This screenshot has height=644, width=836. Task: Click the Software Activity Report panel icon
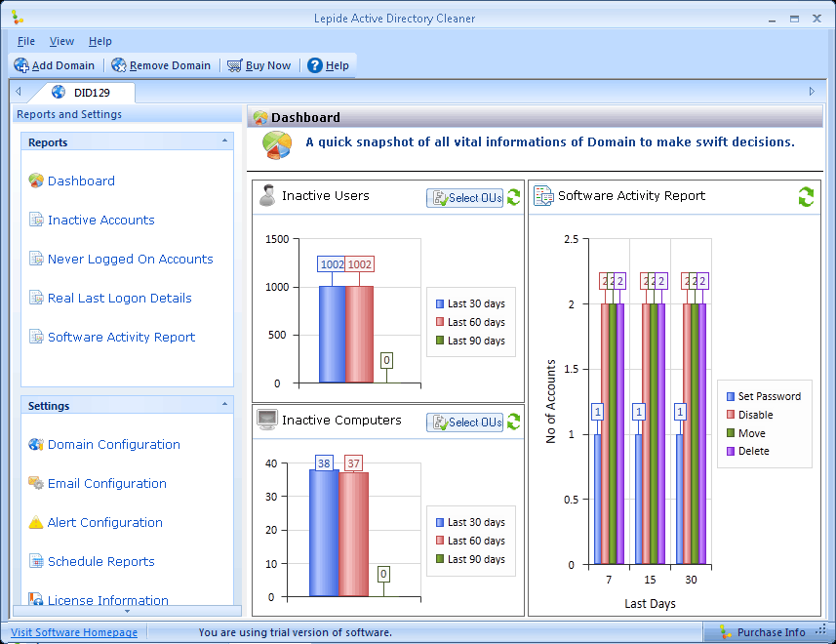(x=543, y=196)
